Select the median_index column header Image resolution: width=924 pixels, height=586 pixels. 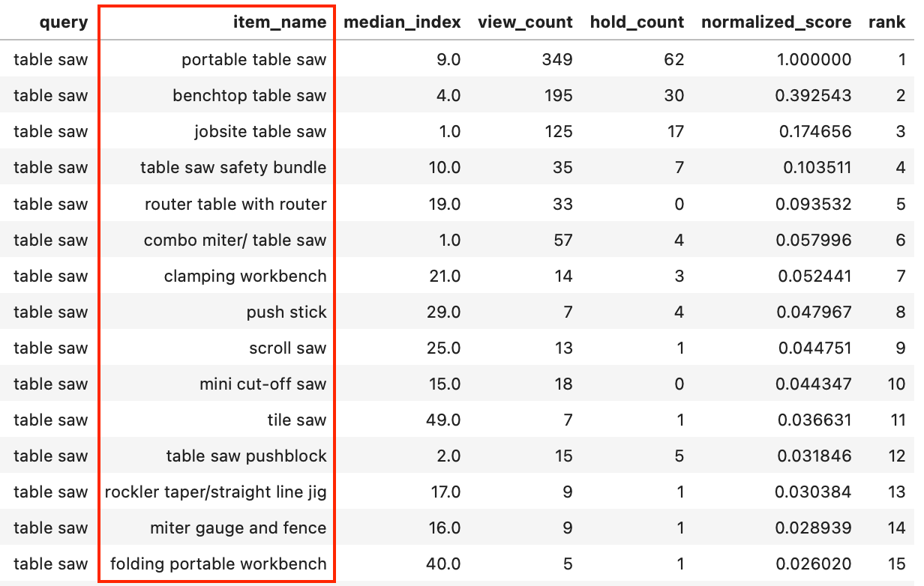(402, 22)
